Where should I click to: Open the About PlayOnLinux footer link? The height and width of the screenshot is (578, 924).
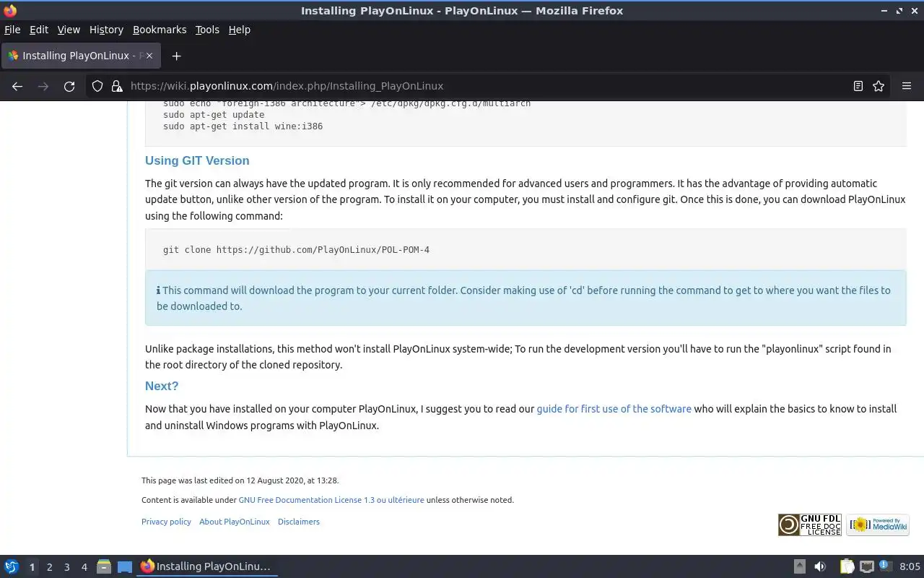coord(235,522)
